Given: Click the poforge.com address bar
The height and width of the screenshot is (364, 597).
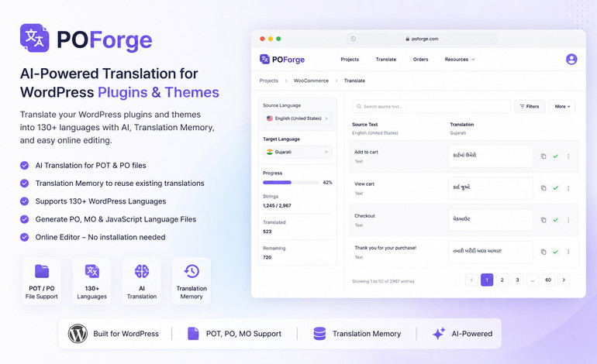Looking at the screenshot, I should tap(422, 39).
